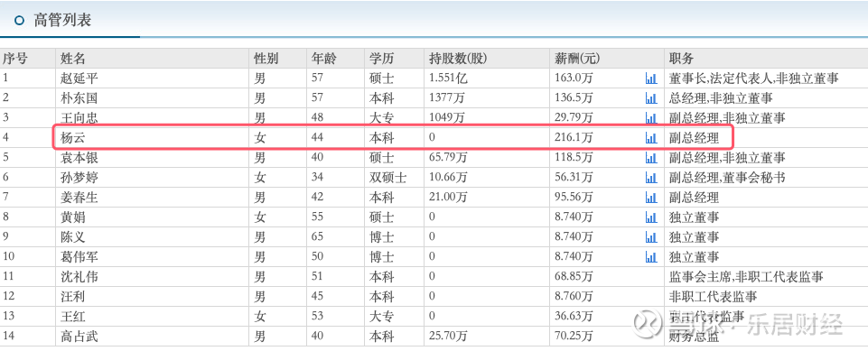Open salary chart icon for 赵延平
868x351 pixels.
pos(651,79)
